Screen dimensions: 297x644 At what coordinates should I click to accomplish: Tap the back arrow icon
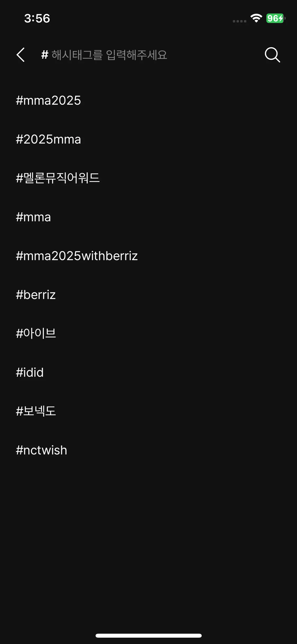coord(21,55)
